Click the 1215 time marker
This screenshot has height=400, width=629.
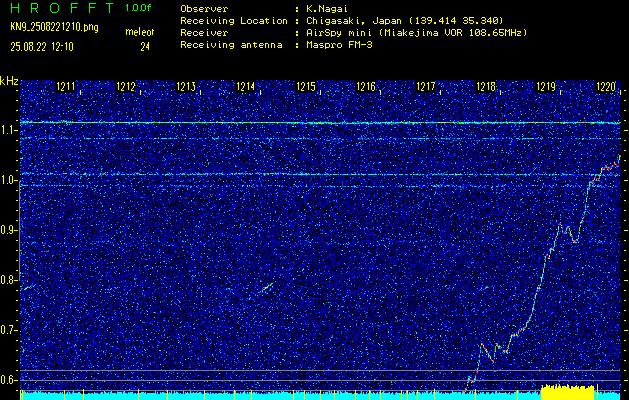click(306, 86)
